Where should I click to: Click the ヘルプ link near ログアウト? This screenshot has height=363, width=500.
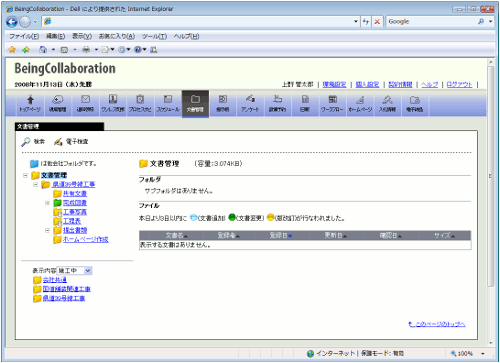(x=430, y=85)
